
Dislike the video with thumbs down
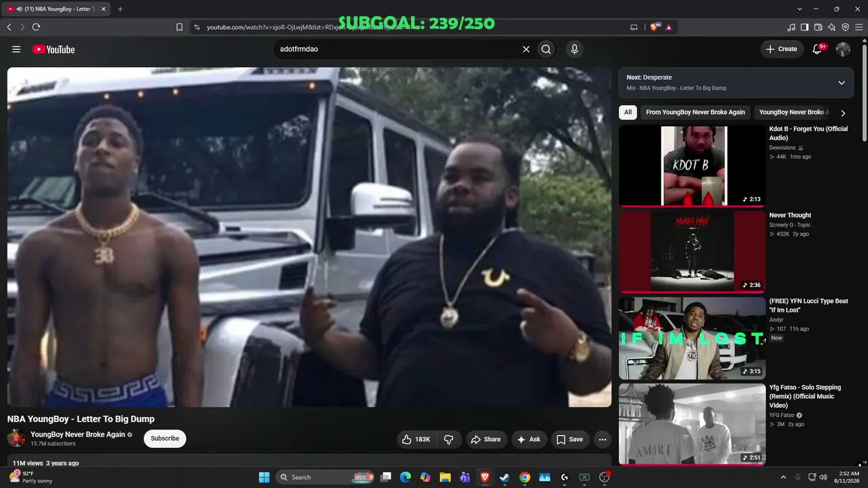click(448, 439)
